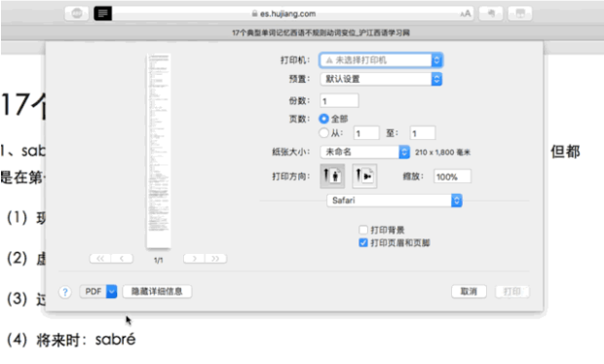The image size is (604, 364).
Task: Click the tabs overview toolbar icon
Action: pyautogui.click(x=520, y=14)
